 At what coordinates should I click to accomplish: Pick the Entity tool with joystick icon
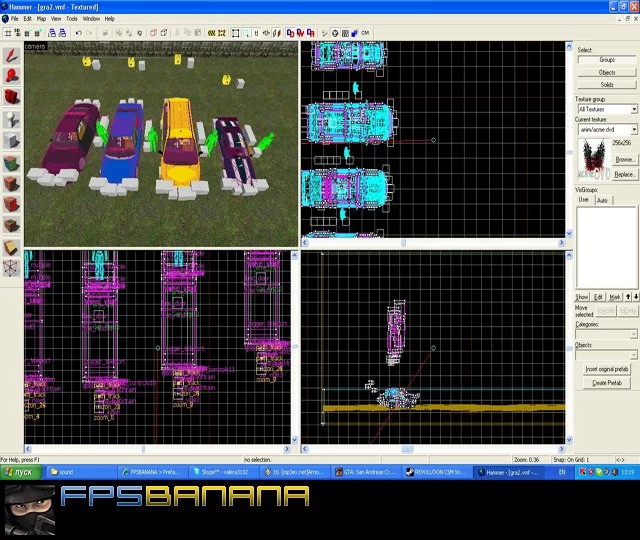click(11, 120)
